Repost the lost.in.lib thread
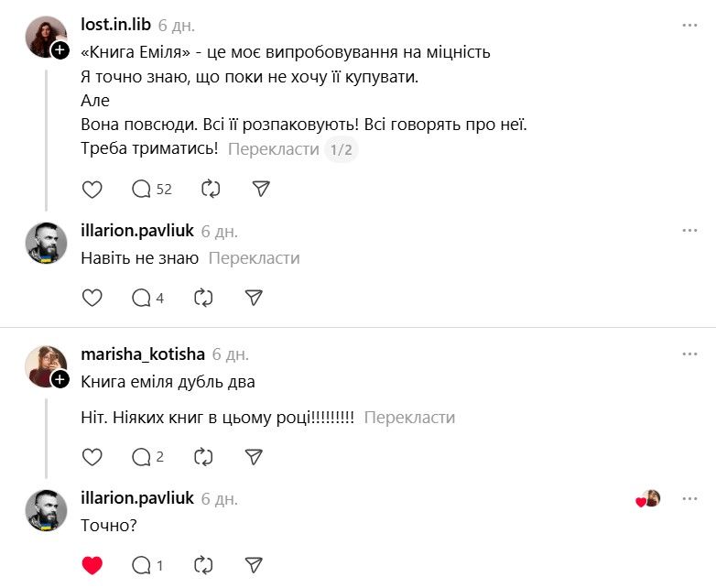This screenshot has width=716, height=588. click(x=211, y=189)
